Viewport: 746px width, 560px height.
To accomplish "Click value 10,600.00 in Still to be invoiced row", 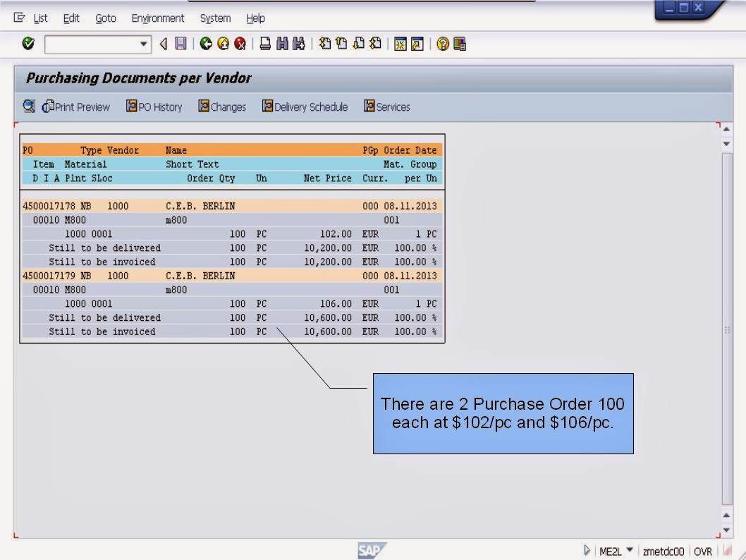I will 328,331.
